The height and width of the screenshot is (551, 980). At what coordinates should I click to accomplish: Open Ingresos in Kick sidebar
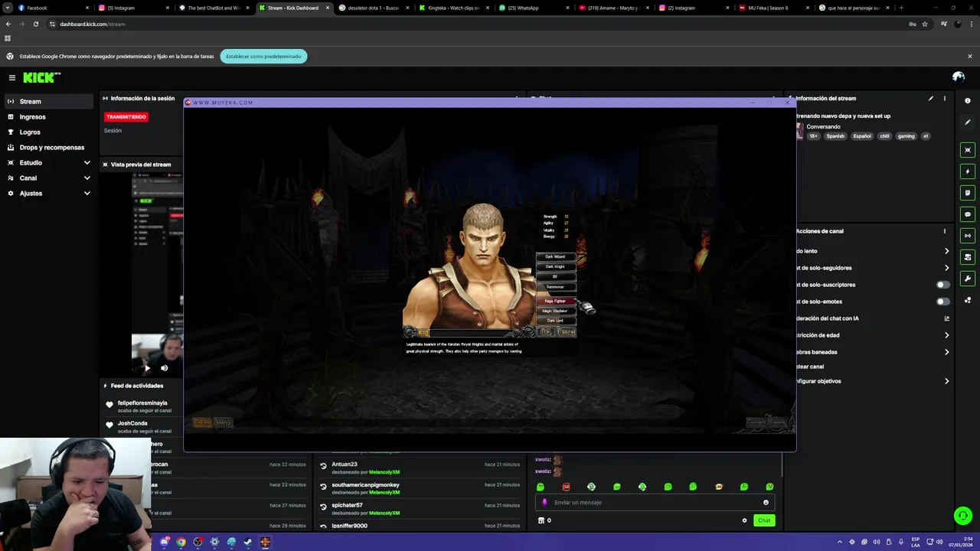[50, 117]
